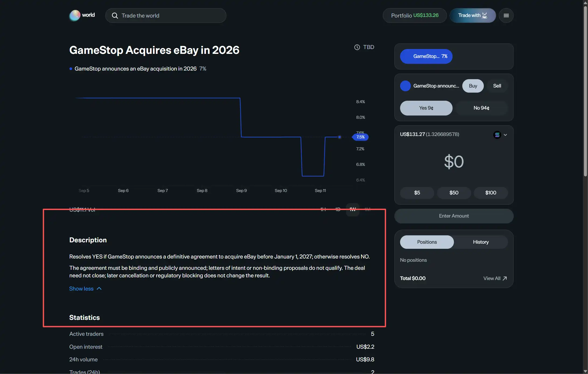This screenshot has height=374, width=588.
Task: Open the Positions tab
Action: click(427, 242)
